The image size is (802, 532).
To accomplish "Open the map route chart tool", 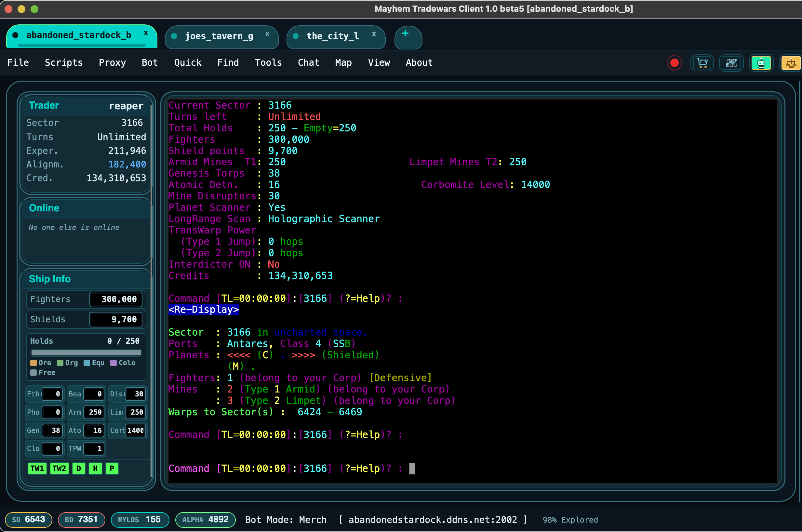I will (x=731, y=63).
